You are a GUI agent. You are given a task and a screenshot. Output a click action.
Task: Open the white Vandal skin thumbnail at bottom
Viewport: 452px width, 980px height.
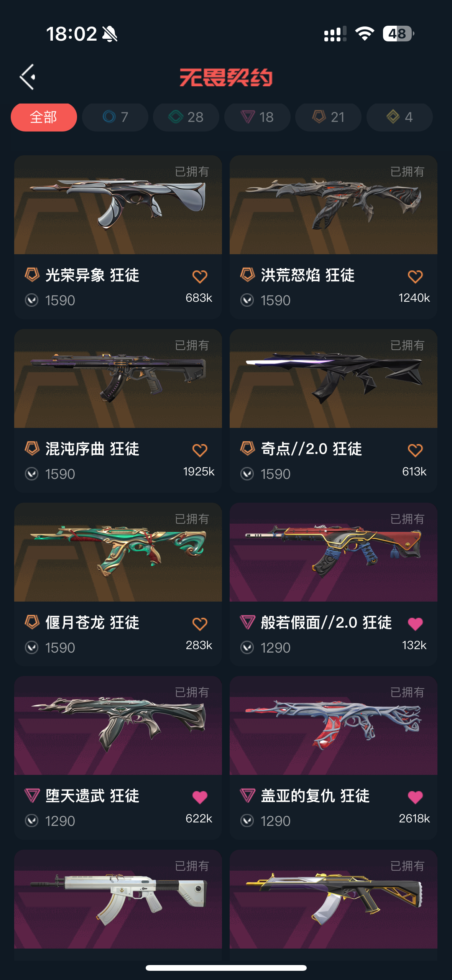click(118, 899)
